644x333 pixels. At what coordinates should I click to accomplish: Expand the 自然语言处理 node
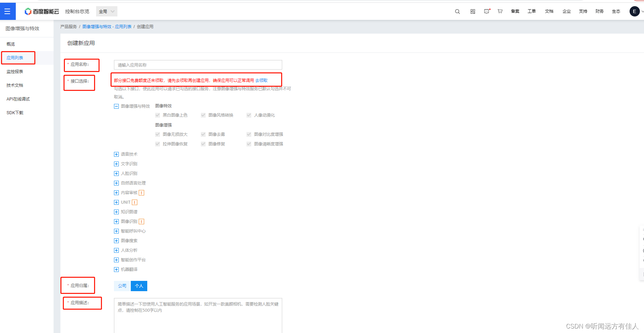pos(116,183)
